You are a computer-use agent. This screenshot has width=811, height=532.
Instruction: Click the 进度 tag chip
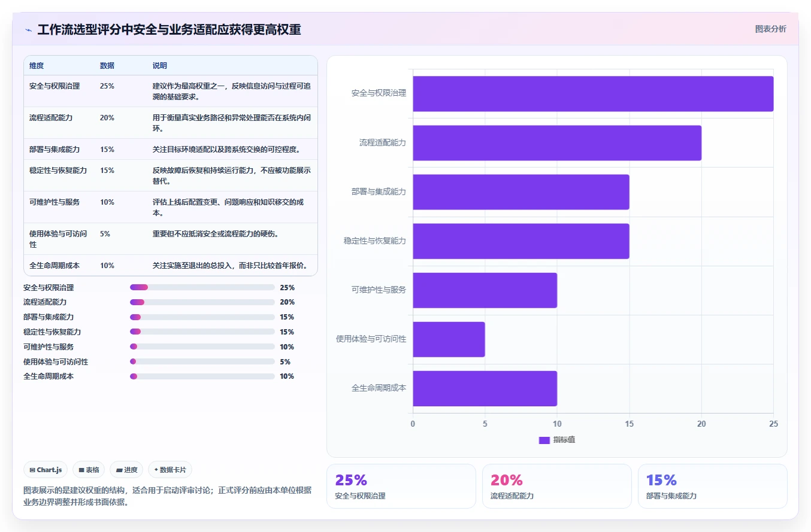[127, 470]
